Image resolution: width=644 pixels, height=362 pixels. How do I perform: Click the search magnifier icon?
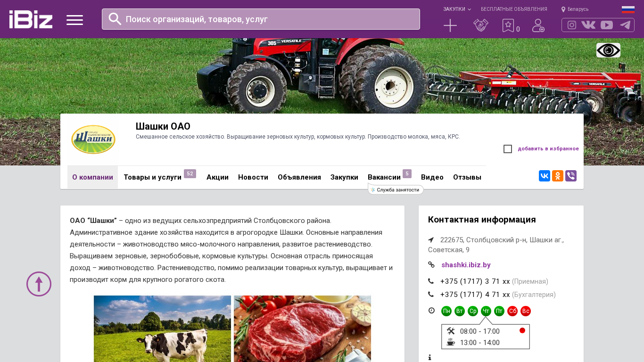tap(115, 19)
